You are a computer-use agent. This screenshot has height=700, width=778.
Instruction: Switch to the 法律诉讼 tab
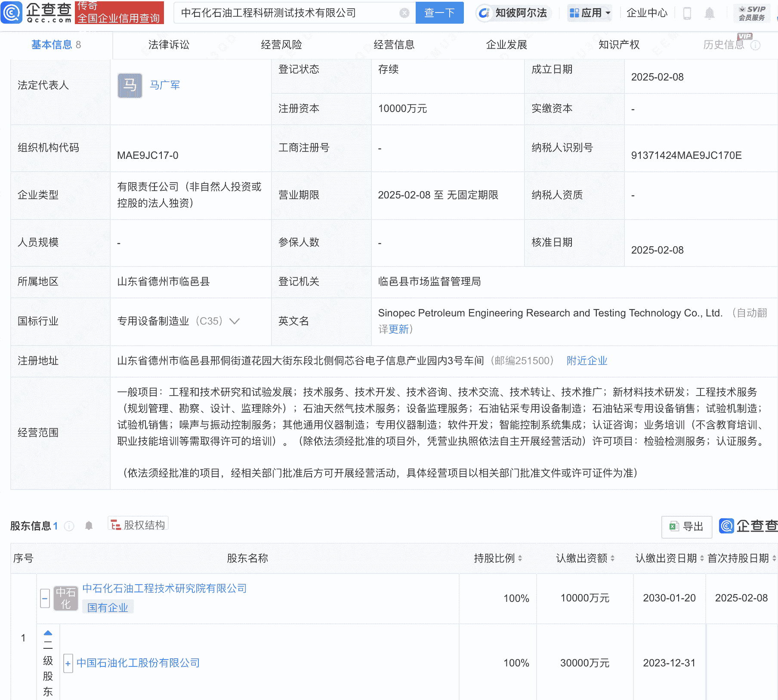tap(168, 44)
